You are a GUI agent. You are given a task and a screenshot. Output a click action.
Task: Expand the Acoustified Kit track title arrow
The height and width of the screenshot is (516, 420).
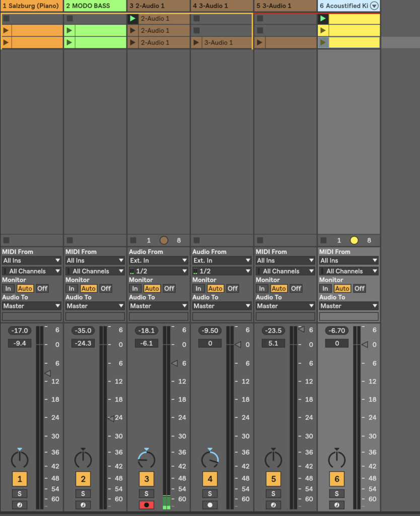pos(374,6)
